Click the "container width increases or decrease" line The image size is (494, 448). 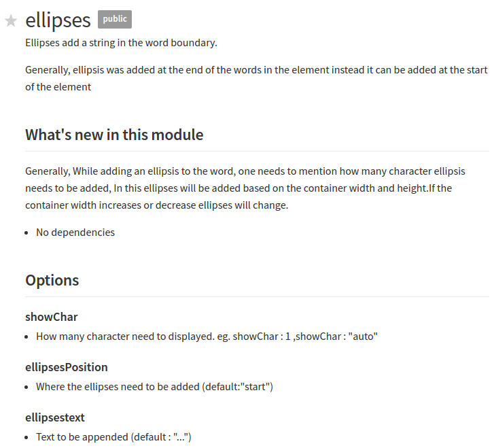coord(156,205)
